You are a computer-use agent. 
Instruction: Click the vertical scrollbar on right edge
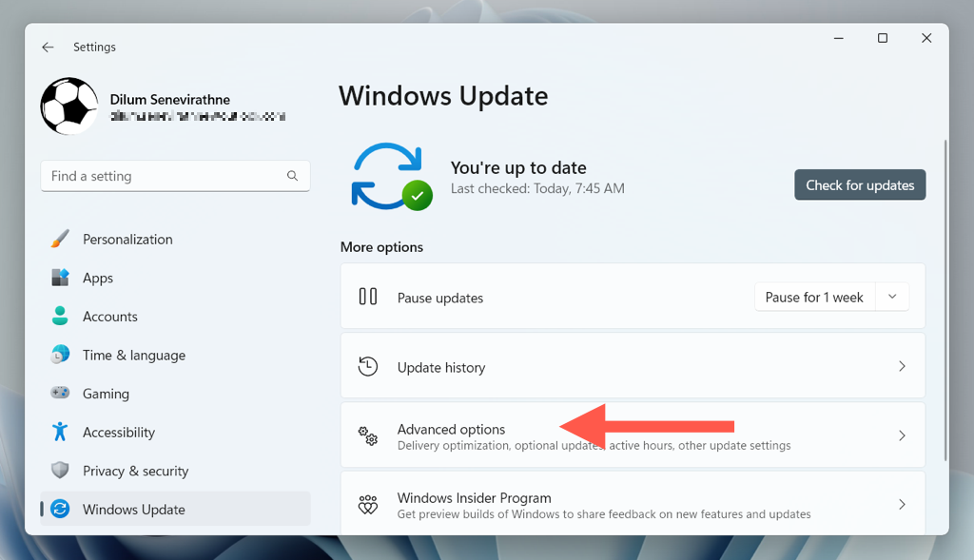pyautogui.click(x=945, y=300)
